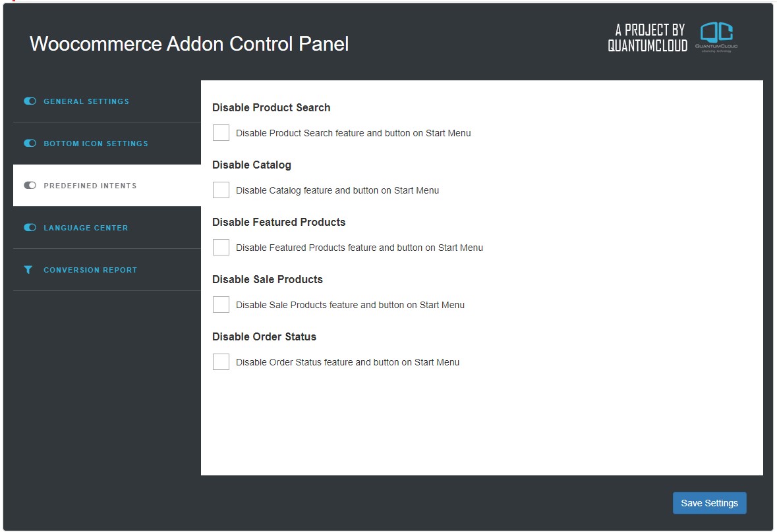The height and width of the screenshot is (532, 777).
Task: Switch to Bottom Icon Settings tab
Action: 96,144
